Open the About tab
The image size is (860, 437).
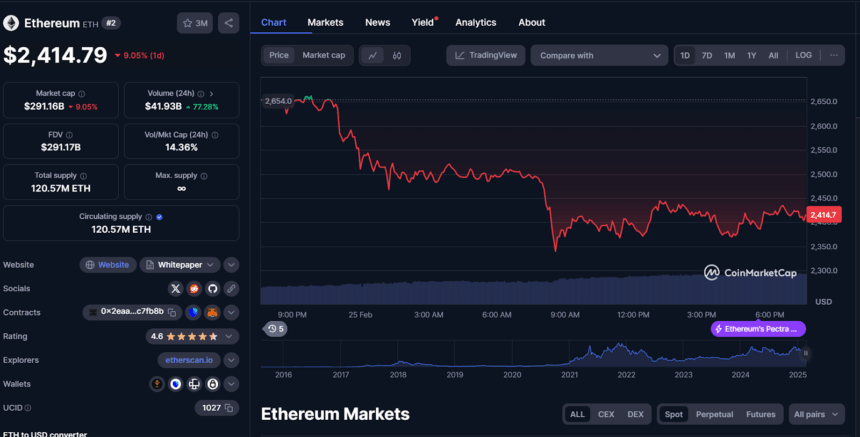531,22
